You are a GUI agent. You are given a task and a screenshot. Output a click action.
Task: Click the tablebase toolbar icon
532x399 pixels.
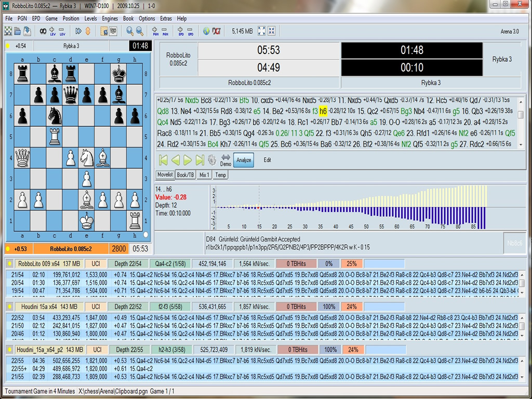[113, 31]
